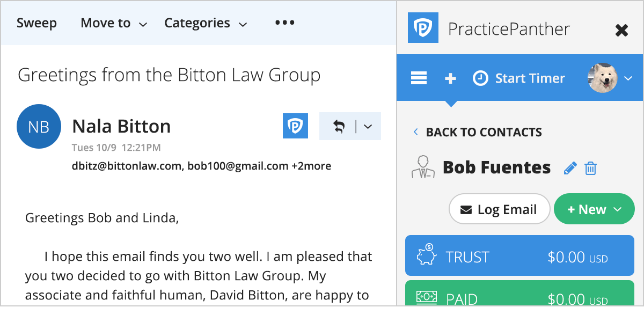Image resolution: width=644 pixels, height=322 pixels.
Task: Click the NB sender avatar
Action: click(39, 127)
